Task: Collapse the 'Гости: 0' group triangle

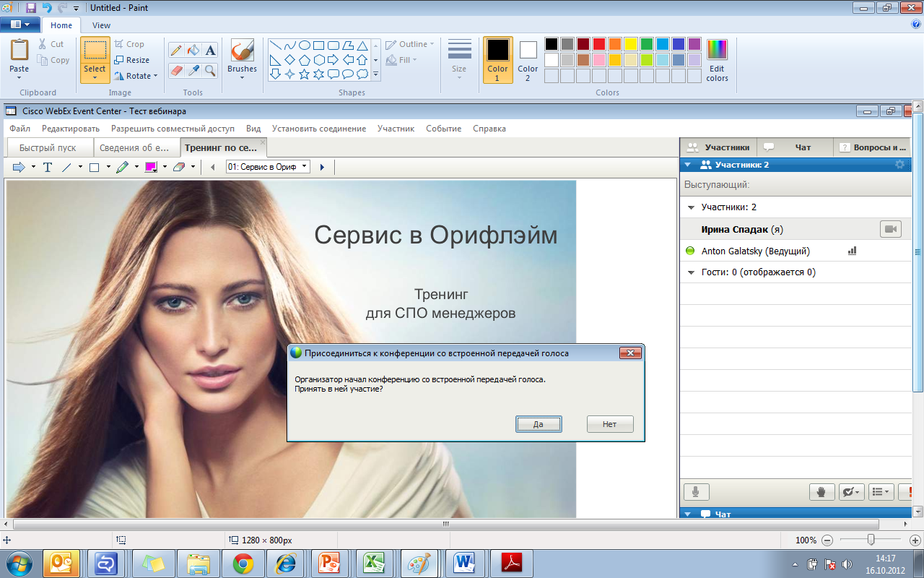Action: (x=691, y=272)
